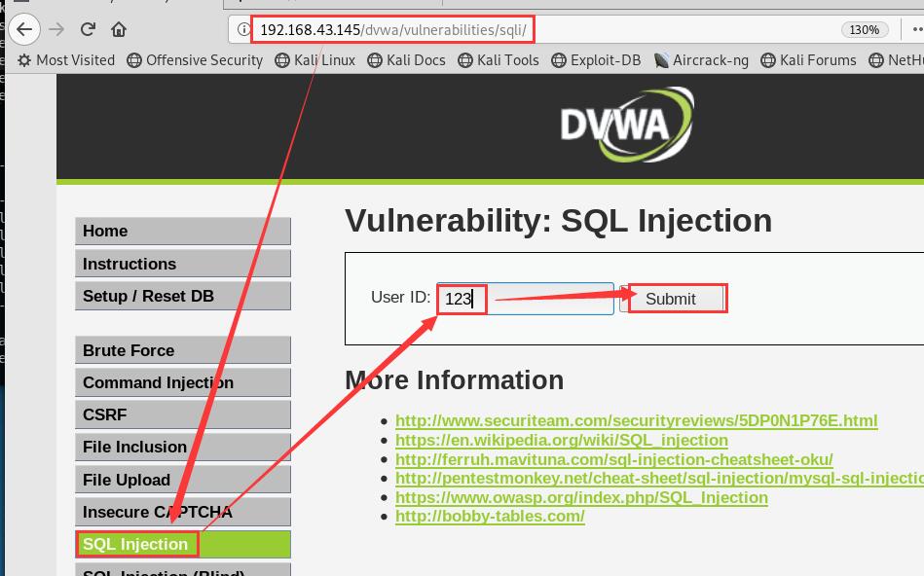
Task: Reload the page with the refresh icon
Action: click(89, 29)
